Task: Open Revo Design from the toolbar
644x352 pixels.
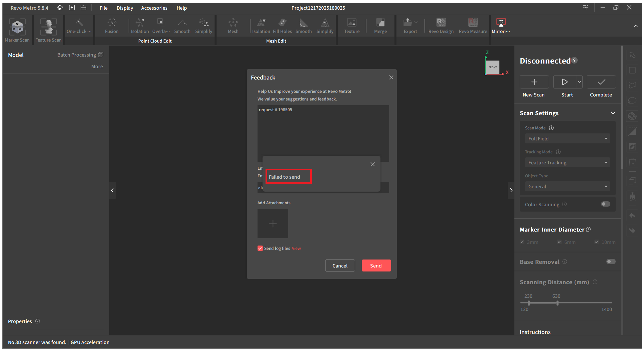Action: click(x=441, y=23)
